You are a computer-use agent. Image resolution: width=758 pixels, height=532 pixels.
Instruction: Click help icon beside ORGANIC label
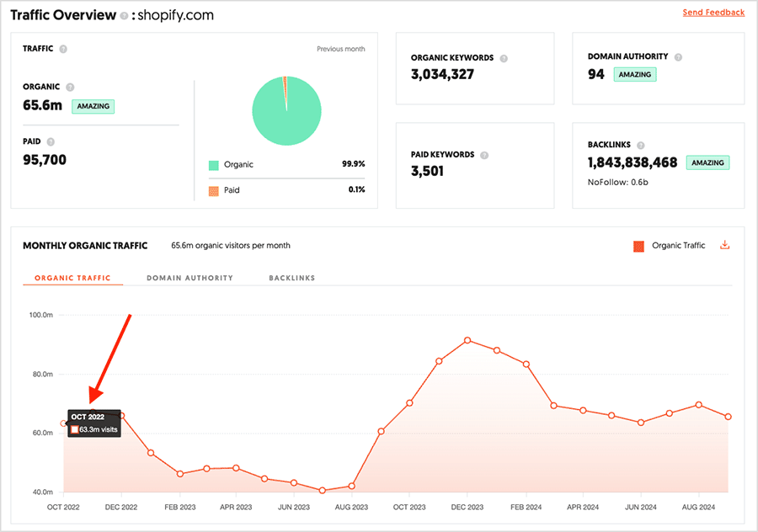(x=70, y=87)
